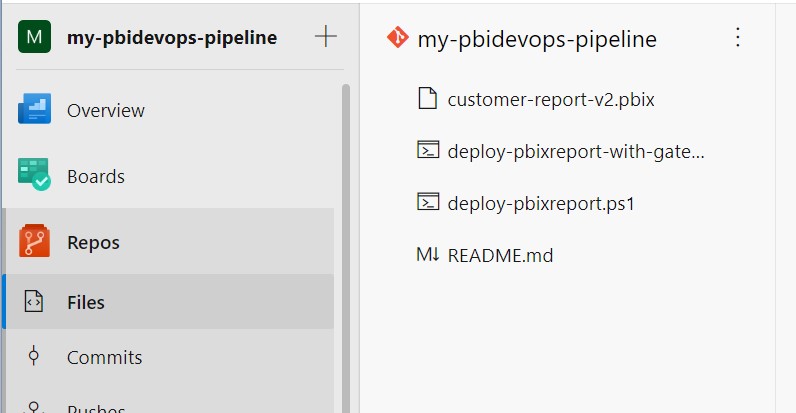Open deploy-pbixreport-with-gate... script file
The height and width of the screenshot is (413, 796).
pyautogui.click(x=576, y=152)
